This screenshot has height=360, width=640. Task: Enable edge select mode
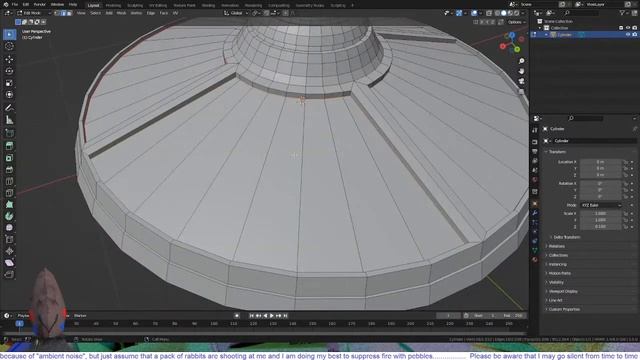(63, 13)
